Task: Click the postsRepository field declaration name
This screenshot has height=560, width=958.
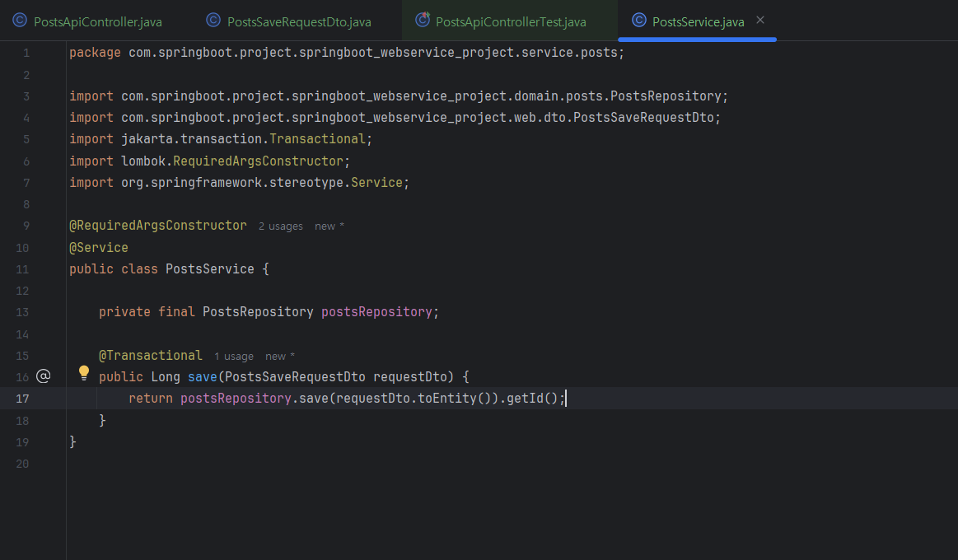Action: click(x=376, y=311)
